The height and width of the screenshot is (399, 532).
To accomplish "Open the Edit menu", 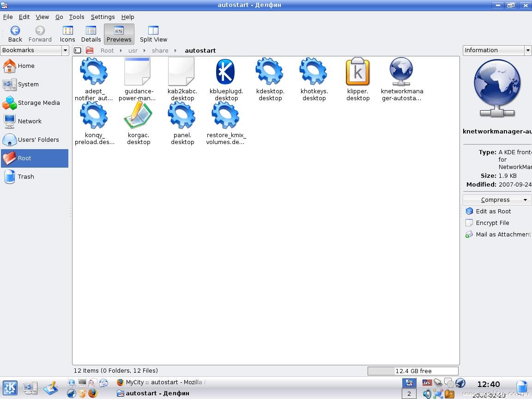I will pos(24,17).
